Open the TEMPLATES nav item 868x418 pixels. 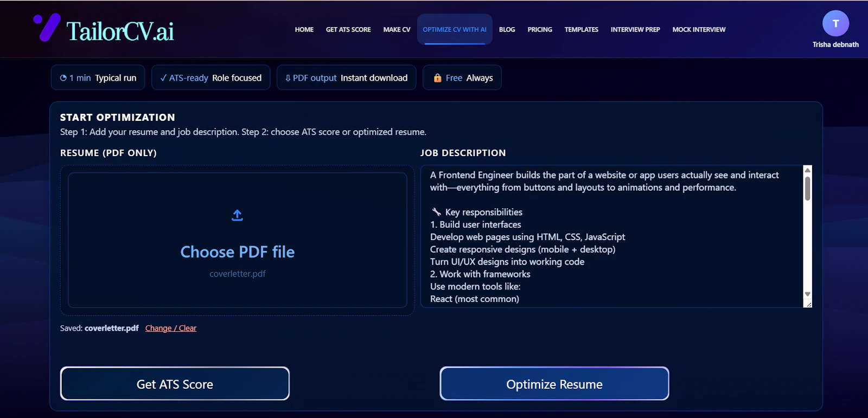click(582, 30)
